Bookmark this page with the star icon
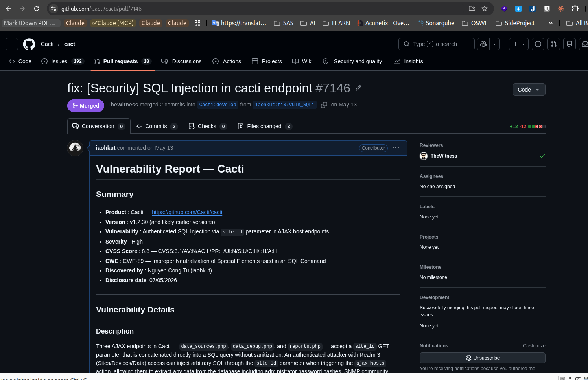This screenshot has height=380, width=588. coord(485,9)
